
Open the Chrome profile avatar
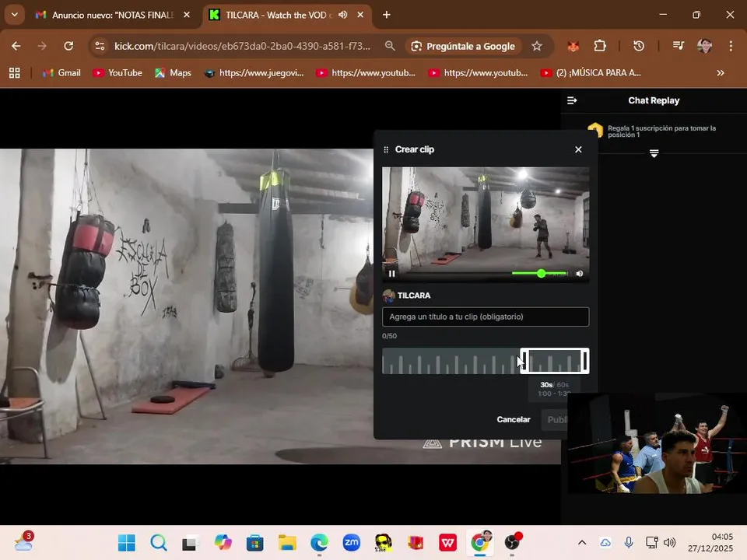coord(704,46)
